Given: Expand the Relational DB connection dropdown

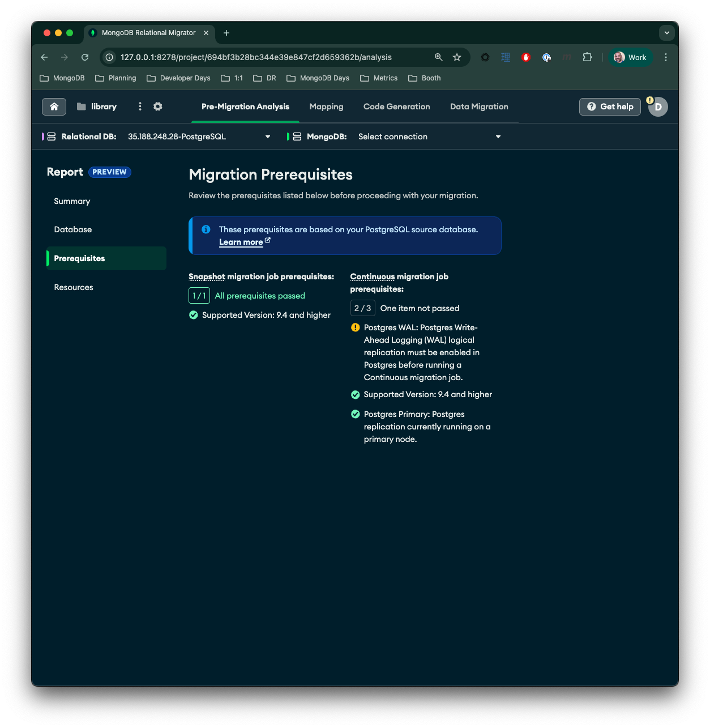Looking at the screenshot, I should click(268, 137).
